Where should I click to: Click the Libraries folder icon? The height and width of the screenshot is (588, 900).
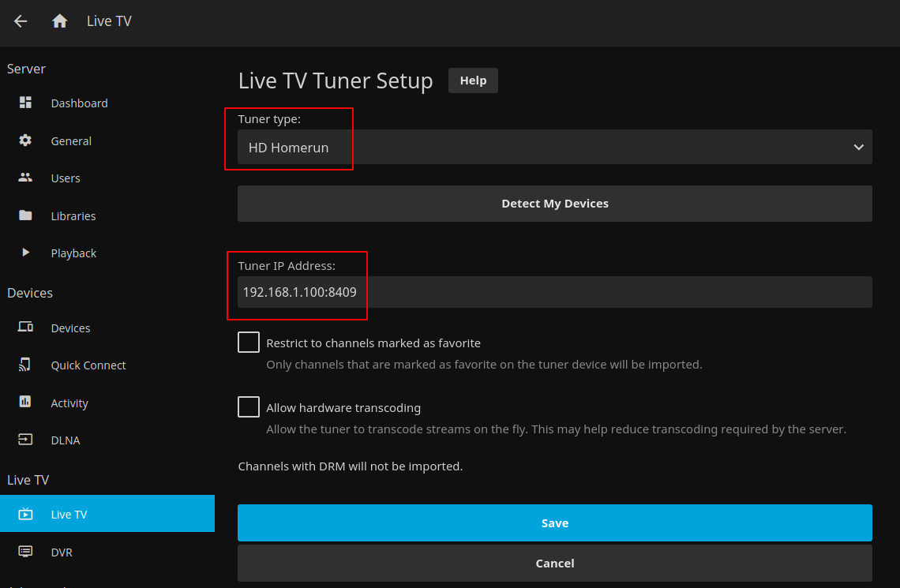click(x=25, y=215)
